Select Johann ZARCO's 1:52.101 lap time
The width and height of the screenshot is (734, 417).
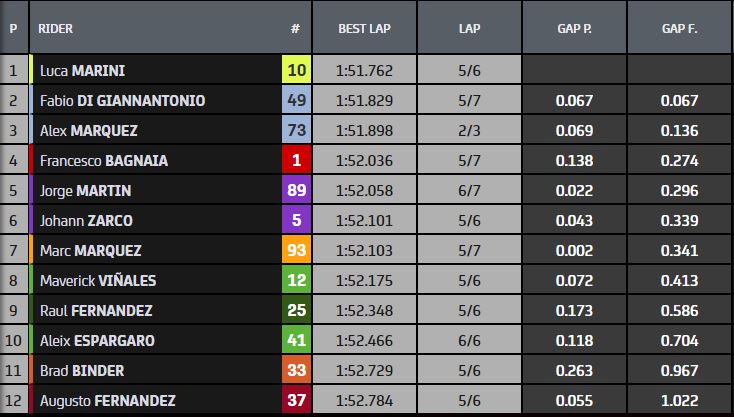click(364, 221)
